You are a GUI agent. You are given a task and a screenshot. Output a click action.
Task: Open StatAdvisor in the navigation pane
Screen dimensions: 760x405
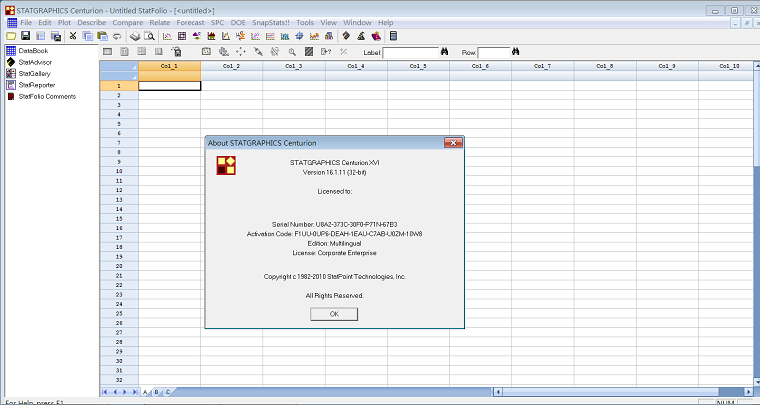pyautogui.click(x=35, y=62)
